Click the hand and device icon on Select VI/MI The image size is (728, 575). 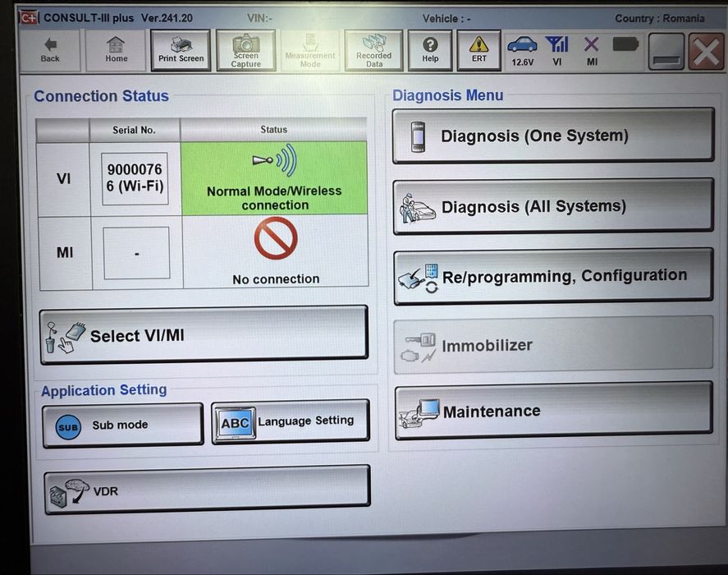(x=65, y=337)
